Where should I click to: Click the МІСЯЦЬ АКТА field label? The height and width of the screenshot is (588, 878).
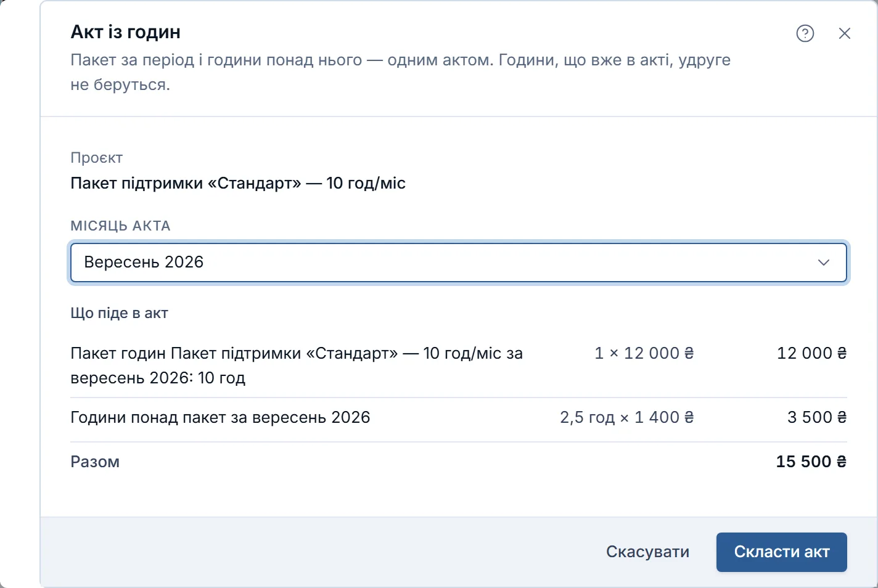point(120,226)
